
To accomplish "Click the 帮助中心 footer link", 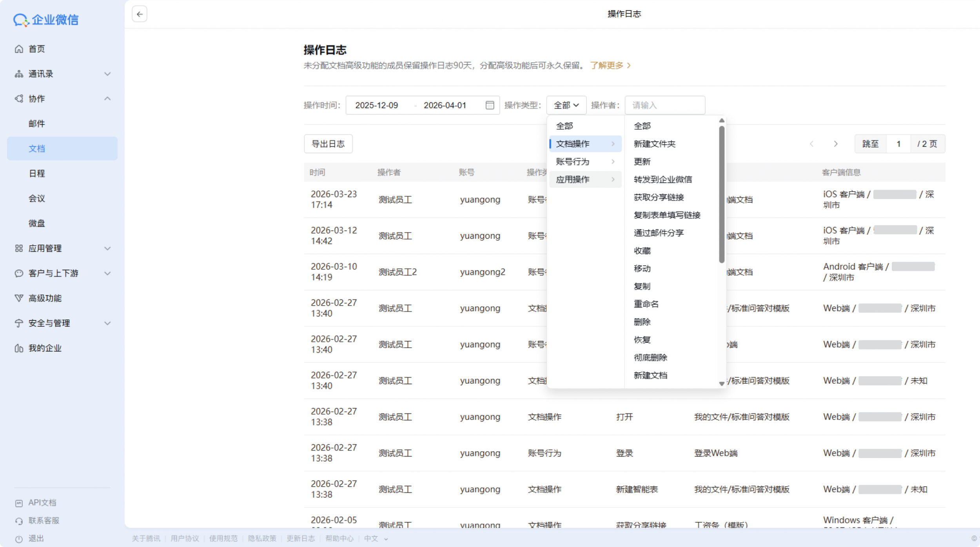I will pyautogui.click(x=339, y=539).
